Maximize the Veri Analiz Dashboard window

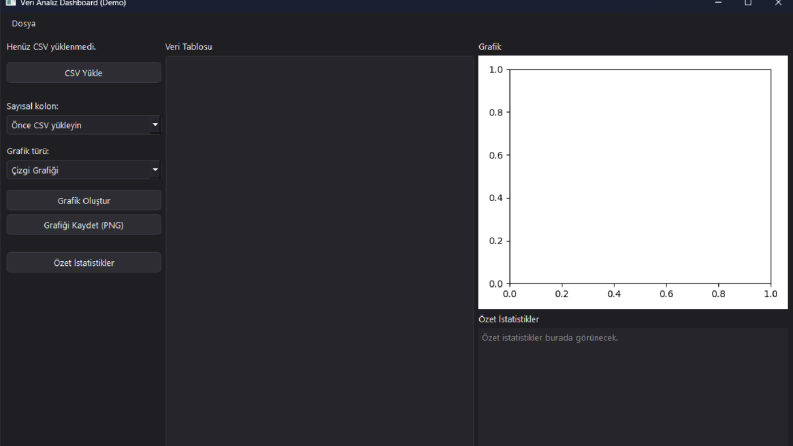click(748, 3)
